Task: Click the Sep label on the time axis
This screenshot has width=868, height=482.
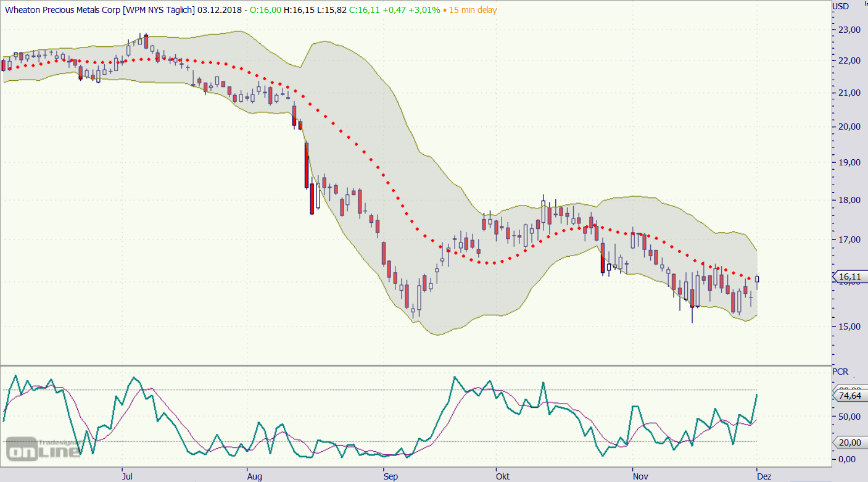Action: [x=391, y=476]
